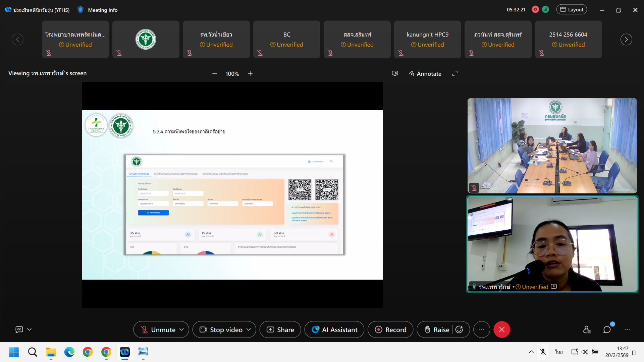Screen dimensions: 644x362
Task: Open the green network statistics icon
Action: 546,10
